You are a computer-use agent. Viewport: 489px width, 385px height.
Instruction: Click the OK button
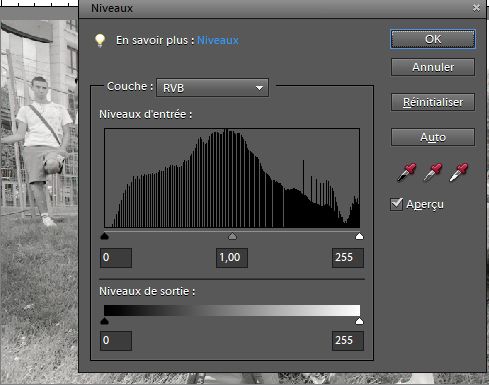pos(433,39)
